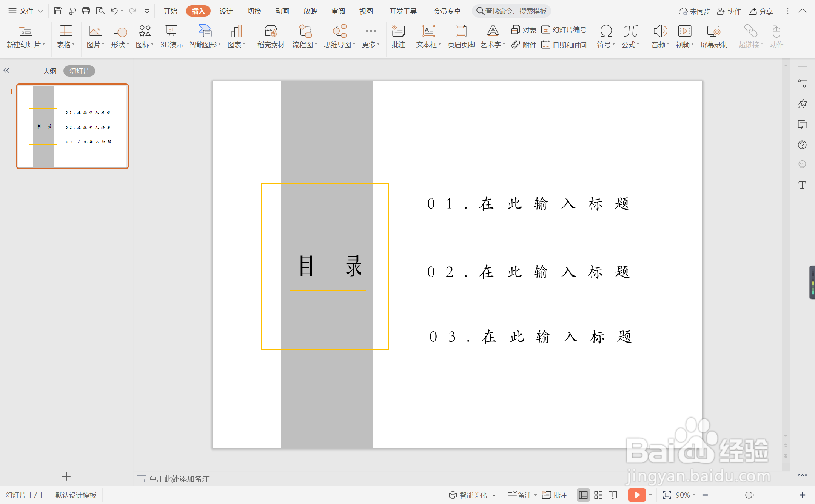This screenshot has width=815, height=504.
Task: Click the 批注 comment icon in ribbon
Action: pos(398,36)
